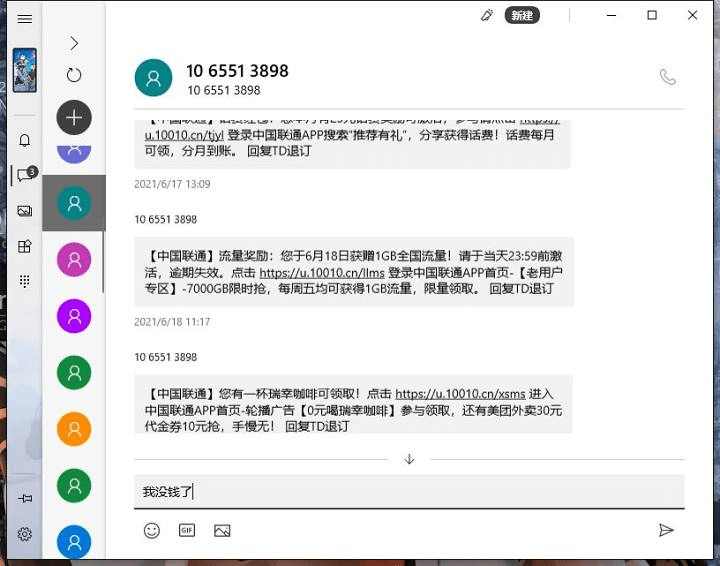Start a new message with plus button
This screenshot has height=566, width=720.
[74, 118]
